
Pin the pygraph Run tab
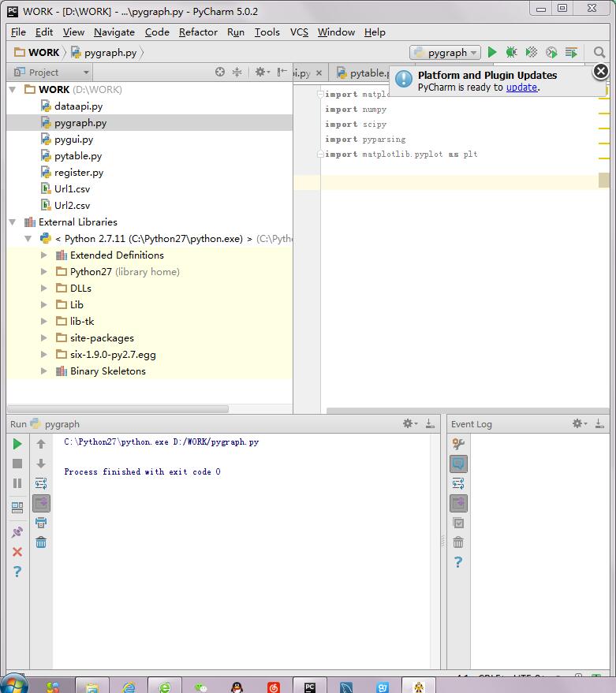[x=17, y=531]
